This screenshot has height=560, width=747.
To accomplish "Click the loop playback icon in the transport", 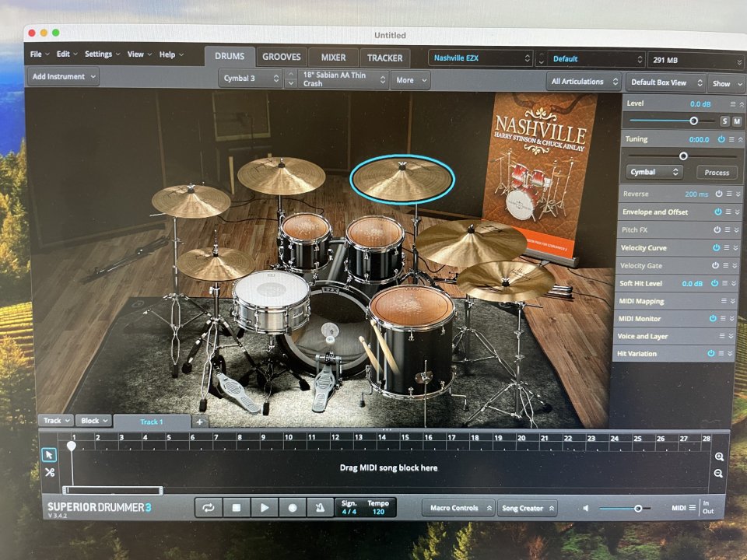I will [209, 507].
